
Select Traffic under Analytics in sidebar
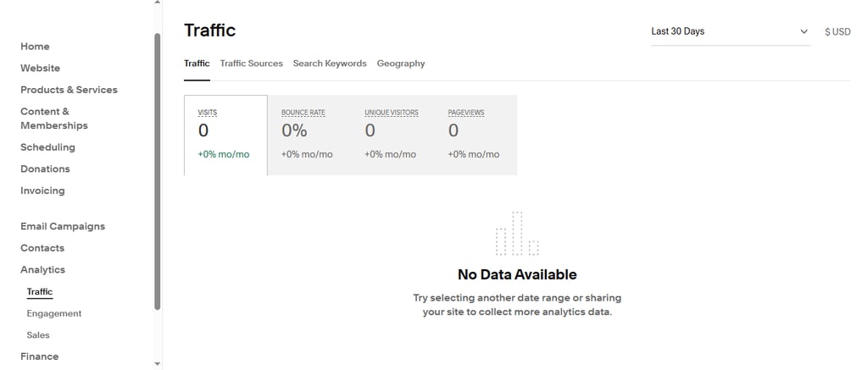coord(40,291)
